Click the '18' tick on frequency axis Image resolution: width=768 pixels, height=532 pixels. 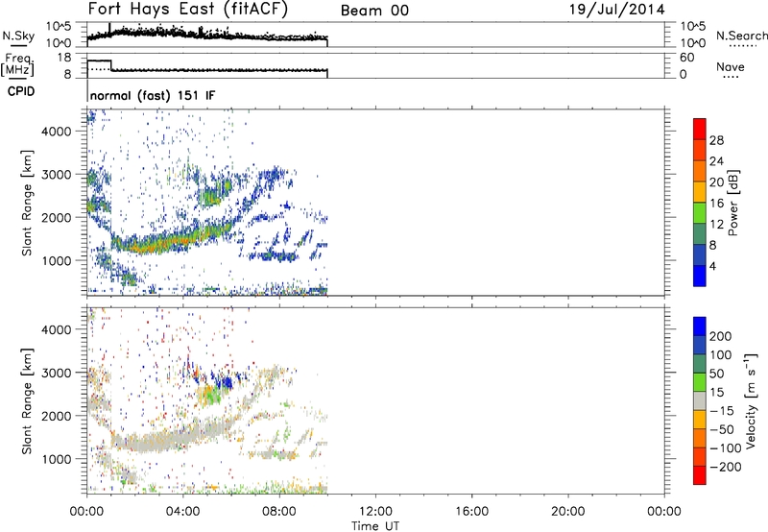64,58
